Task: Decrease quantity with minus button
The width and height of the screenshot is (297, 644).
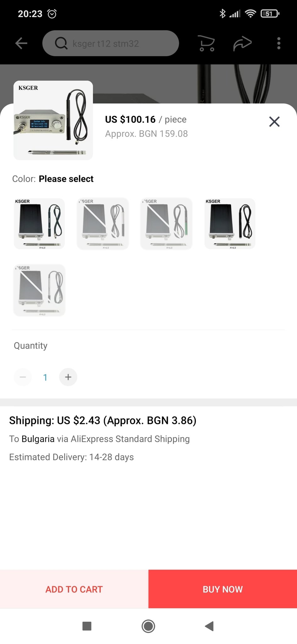Action: pos(23,377)
